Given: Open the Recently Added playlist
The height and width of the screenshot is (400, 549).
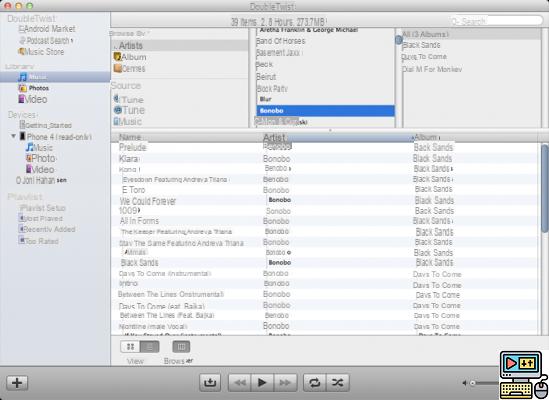Looking at the screenshot, I should 47,229.
